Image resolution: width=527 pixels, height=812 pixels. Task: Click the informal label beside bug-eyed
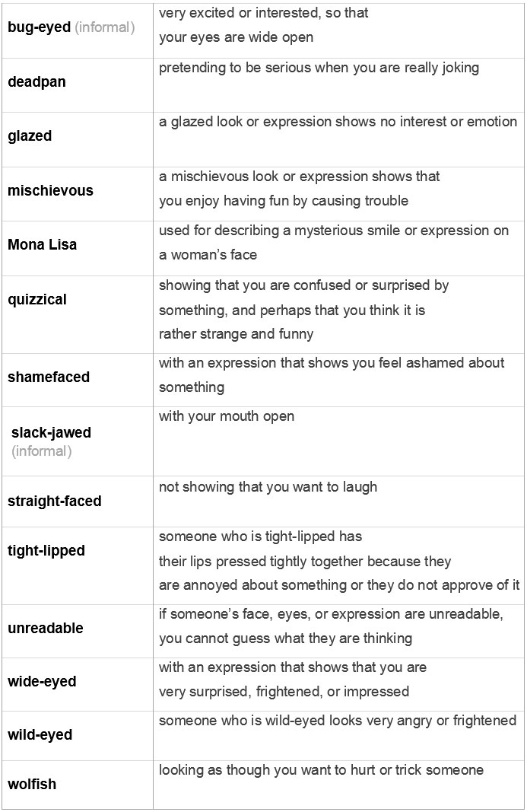pyautogui.click(x=105, y=27)
